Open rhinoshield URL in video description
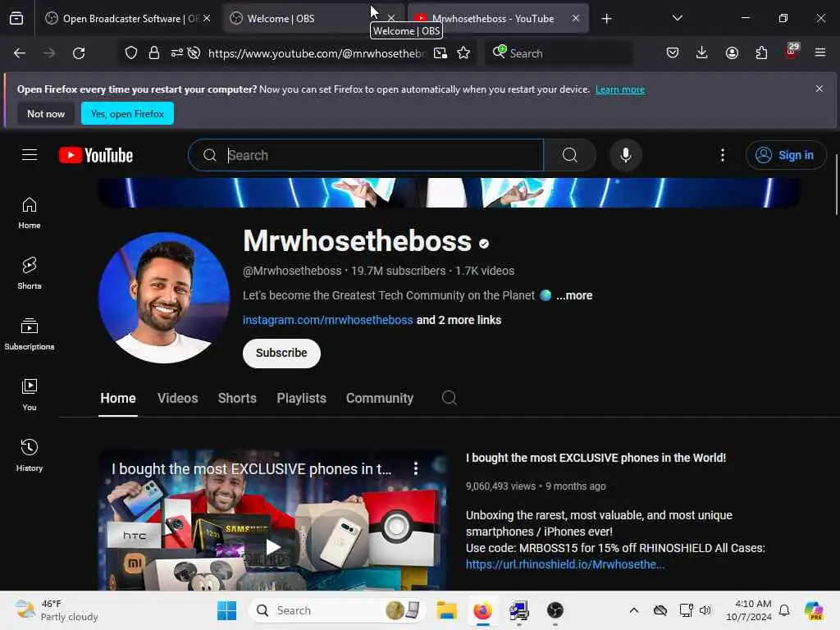Viewport: 840px width, 630px height. point(565,564)
